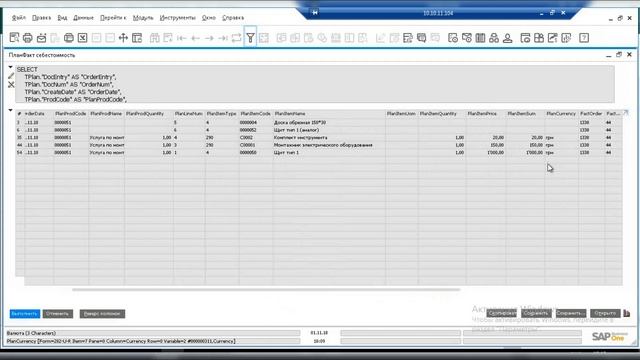Click the chart icon beside Открыть button
The width and height of the screenshot is (640, 360).
tap(627, 313)
